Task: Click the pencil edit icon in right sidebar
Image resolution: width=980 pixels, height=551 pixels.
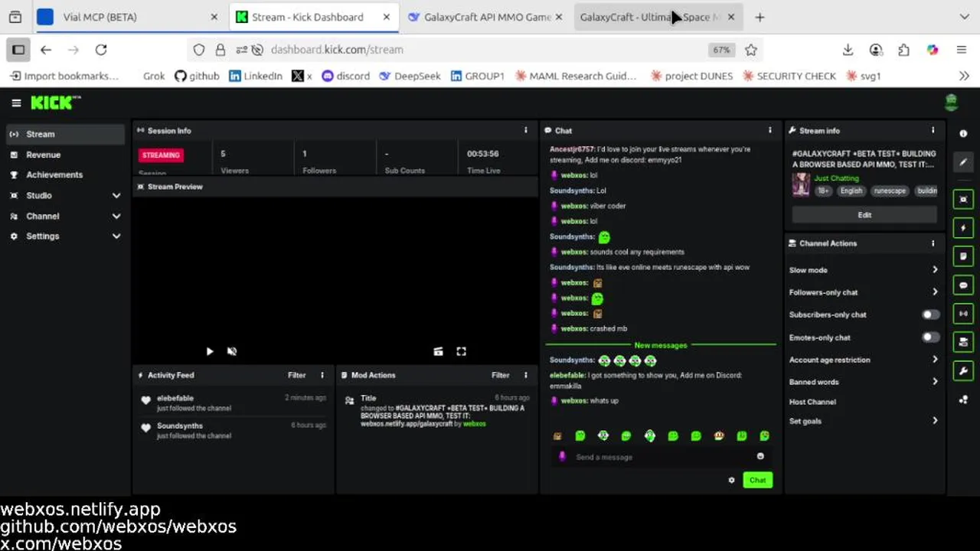Action: click(x=963, y=162)
